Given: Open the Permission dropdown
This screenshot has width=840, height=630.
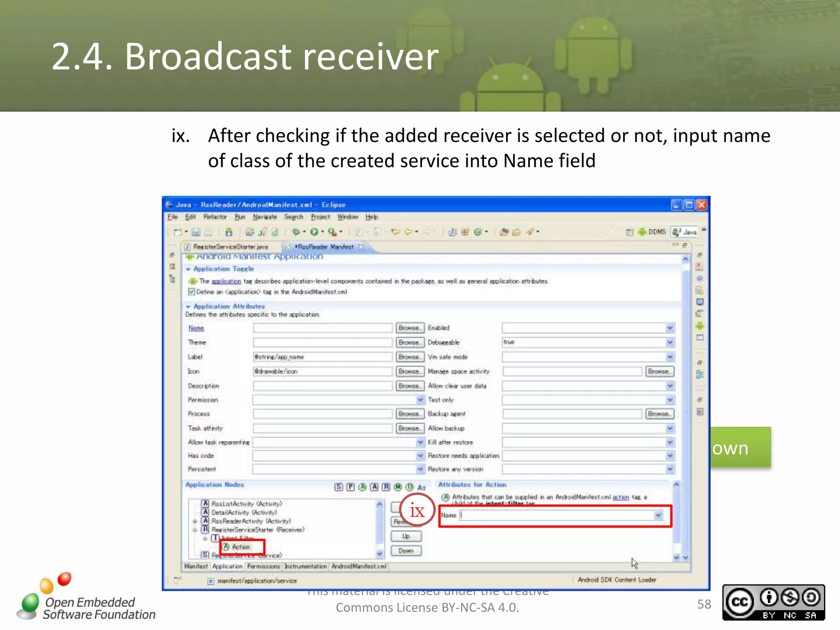Looking at the screenshot, I should (x=420, y=399).
